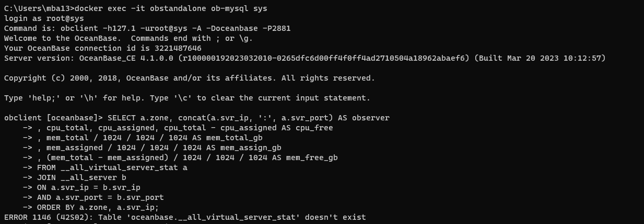Click the "Type 'help;'" hint line
Viewport: 644px width, 224px height.
[187, 98]
